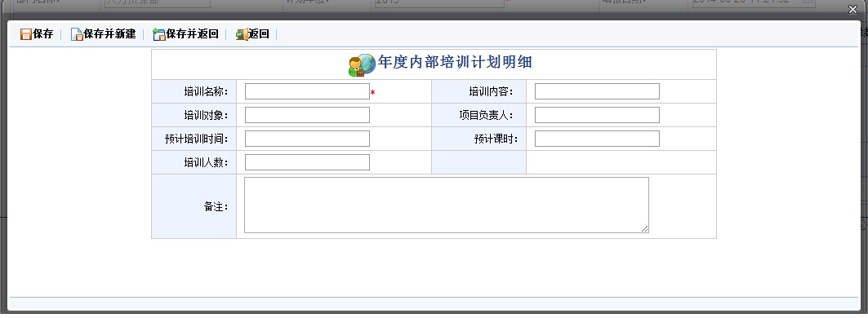Focus the 预计课时 input field
Screen dimensions: 868x318
point(597,139)
